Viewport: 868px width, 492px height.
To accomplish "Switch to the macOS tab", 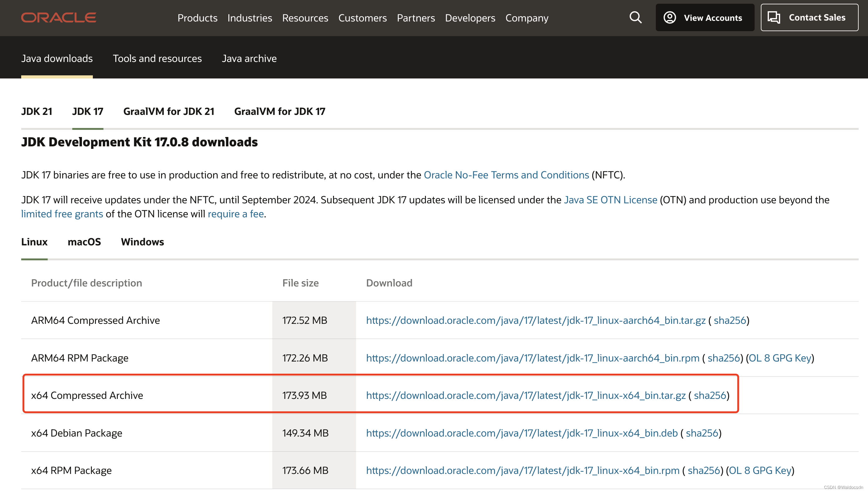I will point(84,242).
